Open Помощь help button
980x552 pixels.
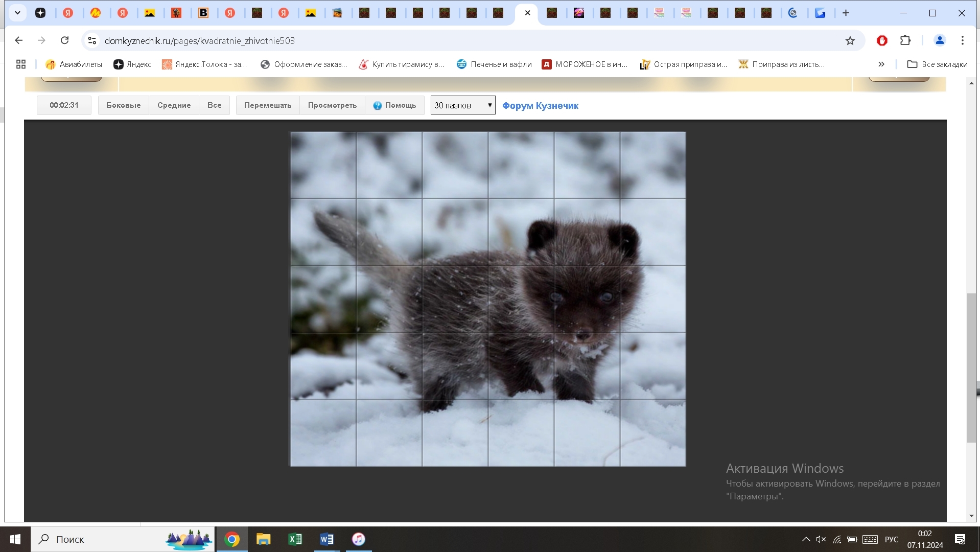394,105
